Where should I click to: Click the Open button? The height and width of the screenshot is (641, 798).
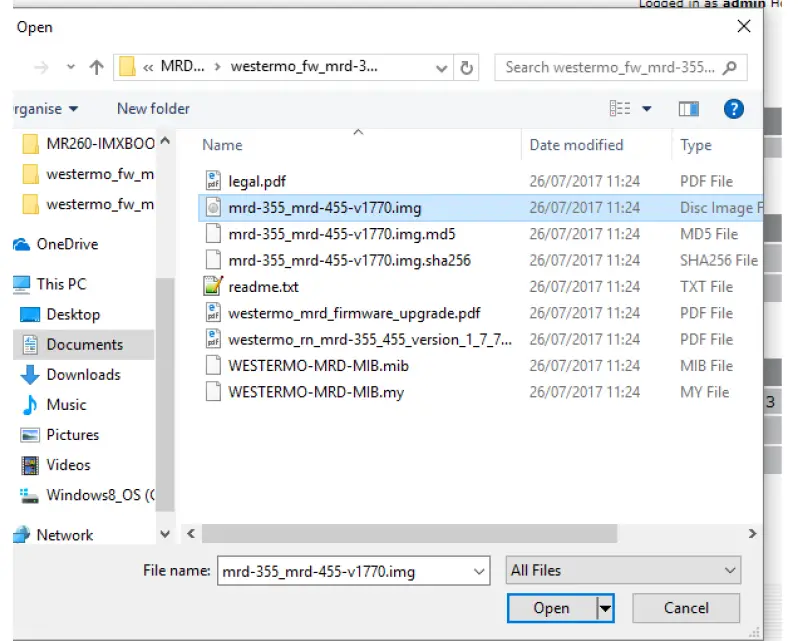point(552,608)
